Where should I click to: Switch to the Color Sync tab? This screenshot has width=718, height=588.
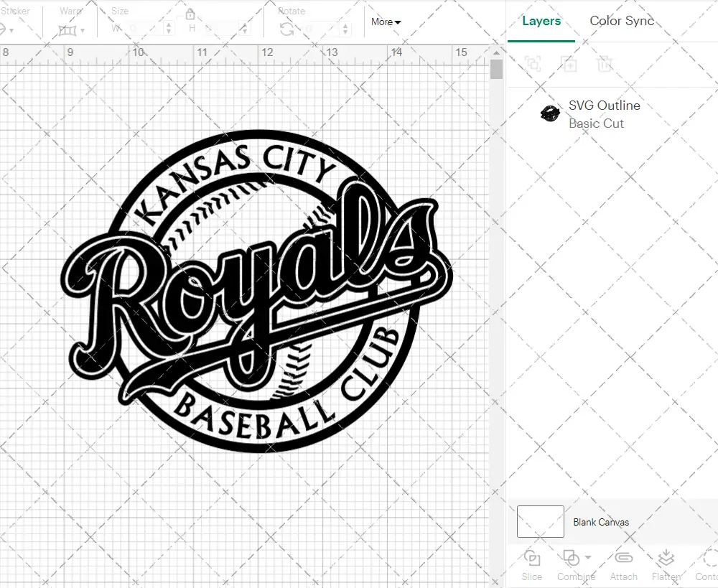tap(622, 21)
